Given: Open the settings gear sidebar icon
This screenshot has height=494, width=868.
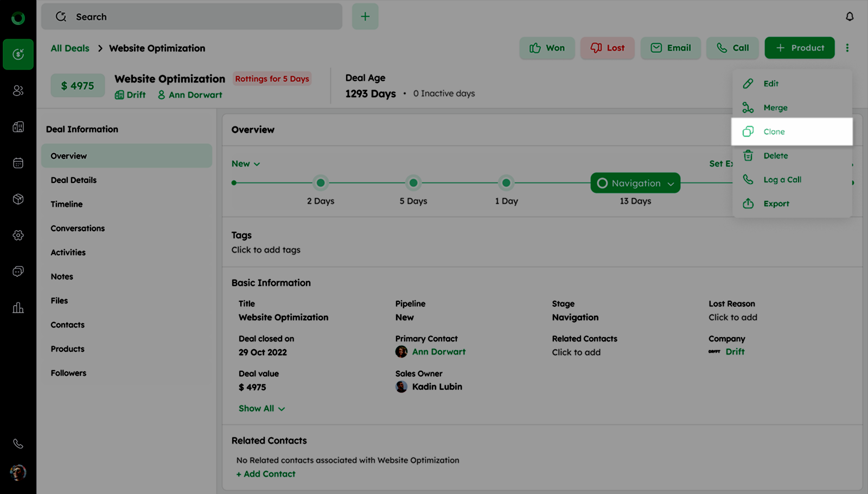Looking at the screenshot, I should point(18,235).
